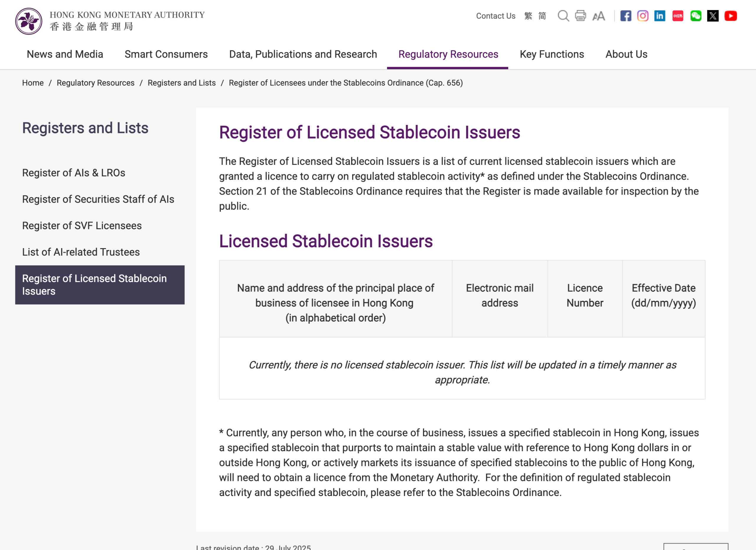Open HKMA's WeChat icon
The width and height of the screenshot is (756, 550).
point(695,16)
